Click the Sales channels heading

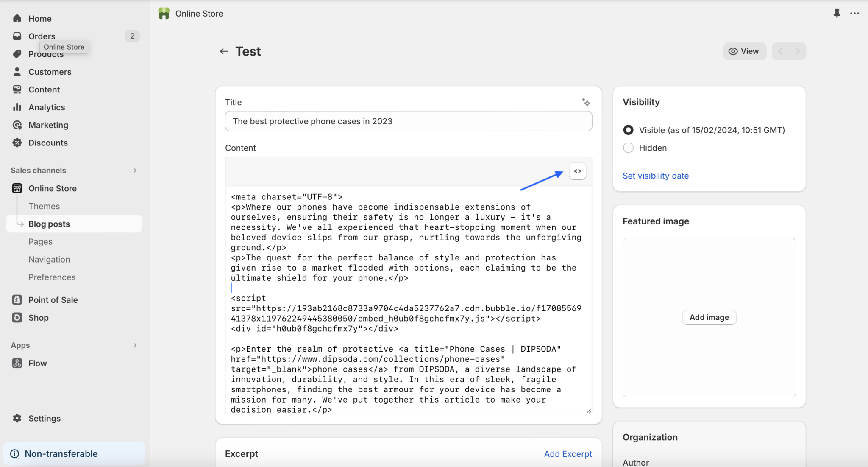click(x=39, y=171)
